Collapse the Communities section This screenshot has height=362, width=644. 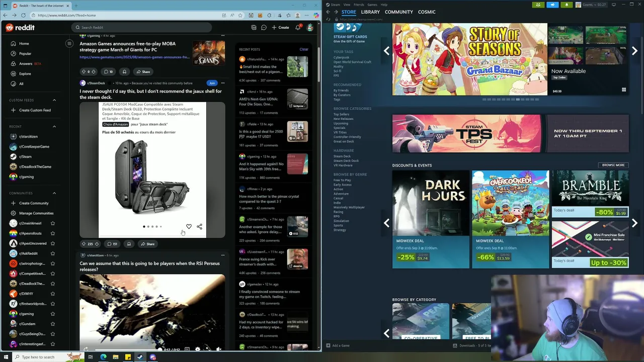click(54, 193)
